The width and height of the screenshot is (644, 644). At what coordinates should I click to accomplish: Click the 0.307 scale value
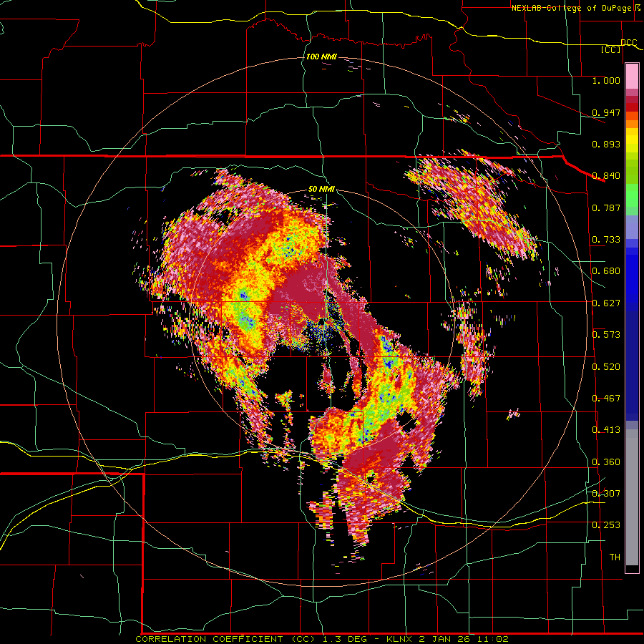click(x=606, y=494)
